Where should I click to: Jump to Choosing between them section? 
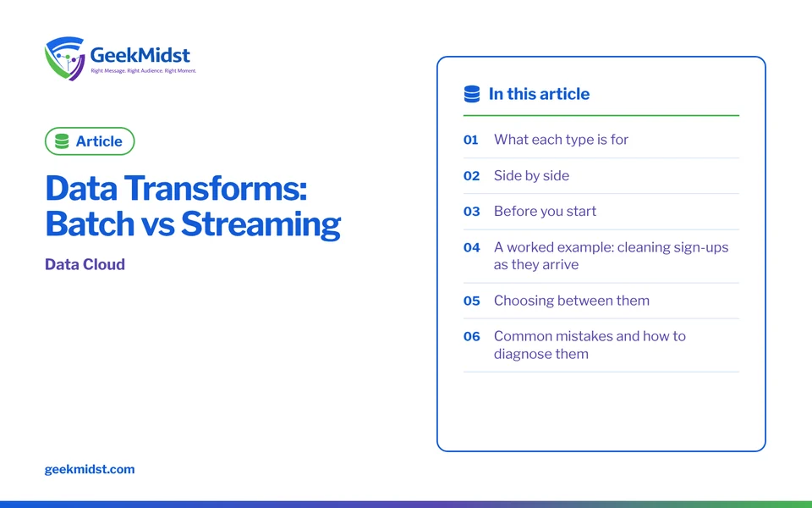pos(601,301)
